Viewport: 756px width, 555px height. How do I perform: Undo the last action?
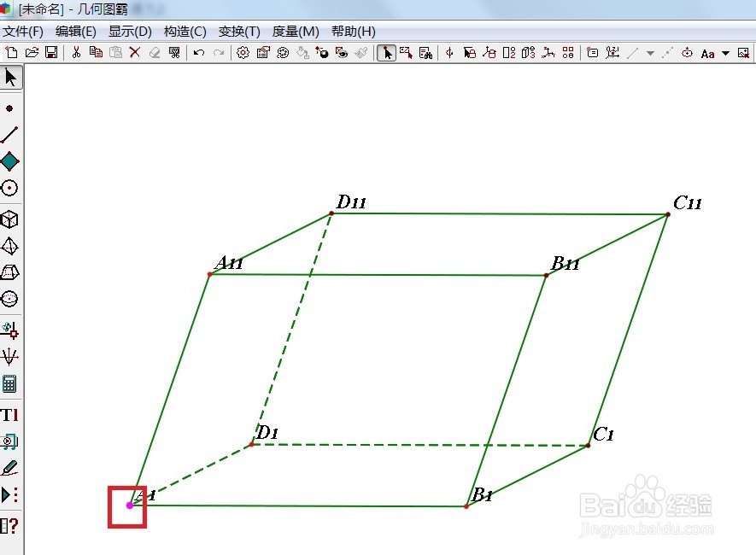tap(199, 52)
